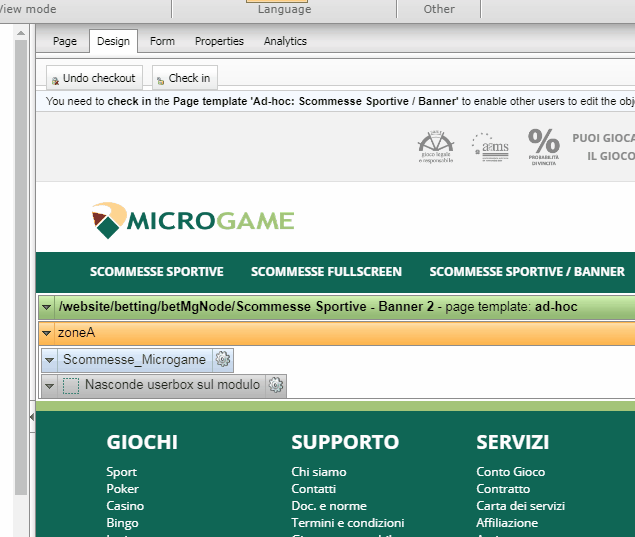This screenshot has width=635, height=537.
Task: Click the Microgame logo
Action: point(193,220)
